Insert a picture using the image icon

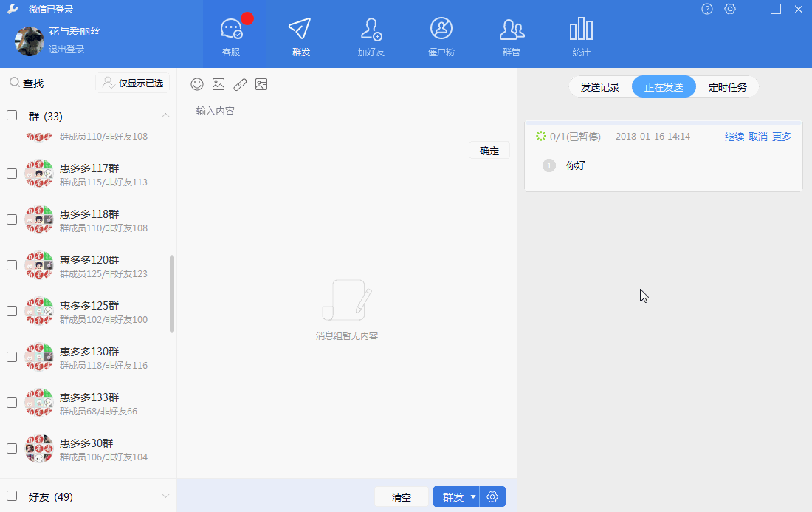pos(219,84)
